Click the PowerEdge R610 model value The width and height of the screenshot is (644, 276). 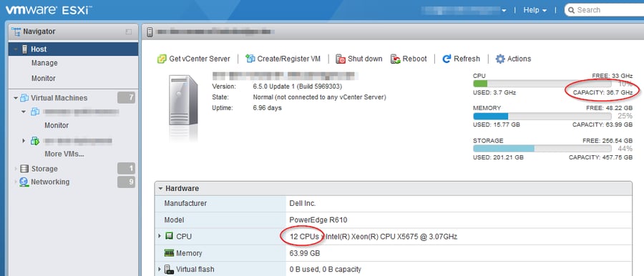pos(318,220)
